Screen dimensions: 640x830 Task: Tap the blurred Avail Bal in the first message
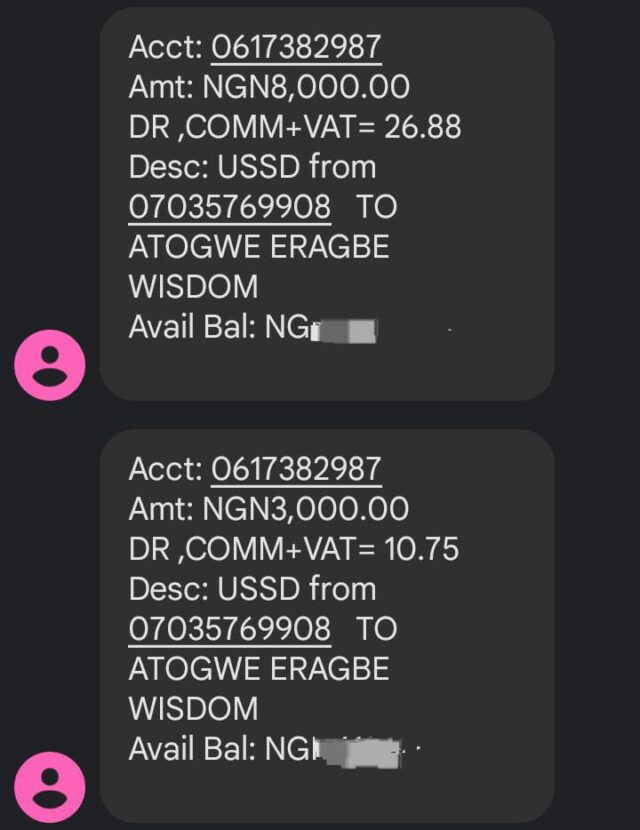(343, 328)
